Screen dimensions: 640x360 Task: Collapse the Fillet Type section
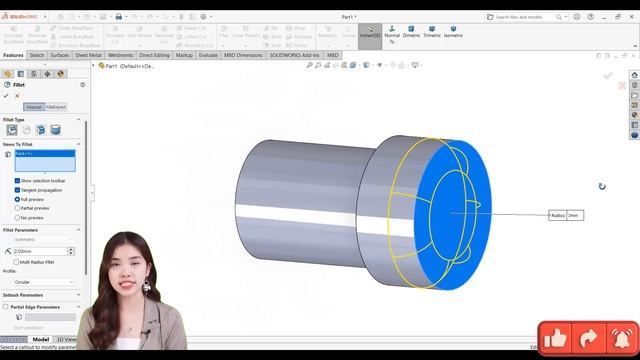point(78,120)
